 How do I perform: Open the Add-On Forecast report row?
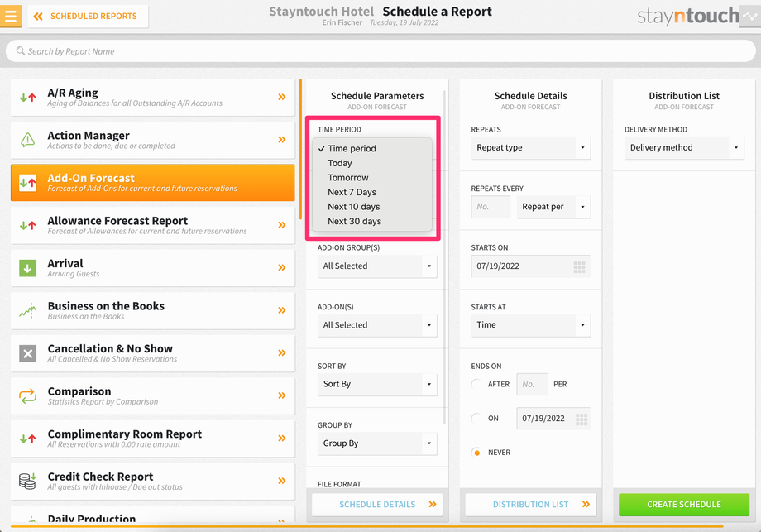[152, 183]
